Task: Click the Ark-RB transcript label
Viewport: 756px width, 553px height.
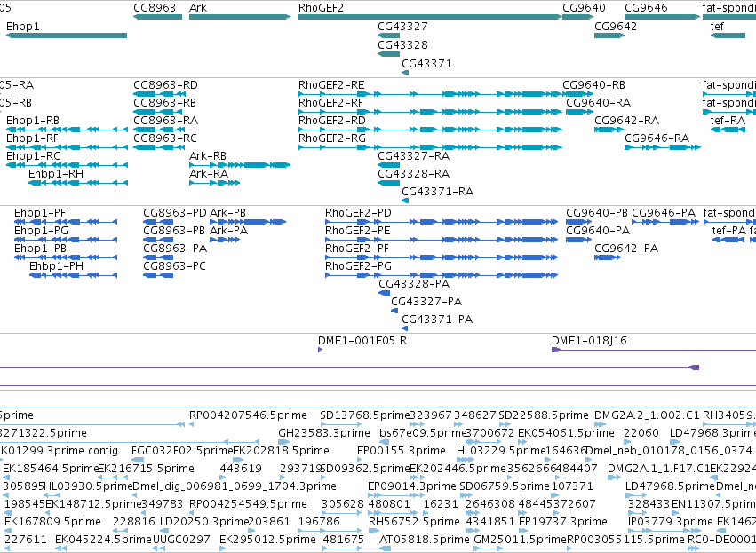Action: [208, 156]
